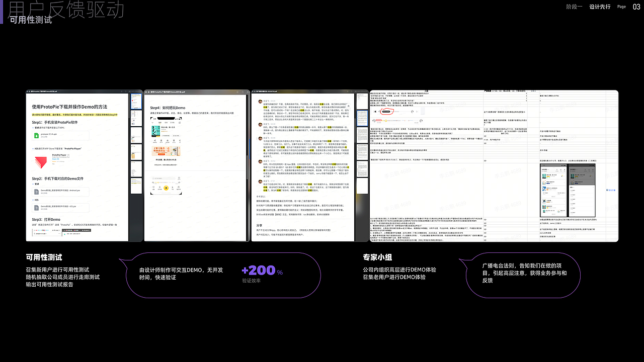Click the 可用性测试 heading under the screenshots

click(x=44, y=257)
